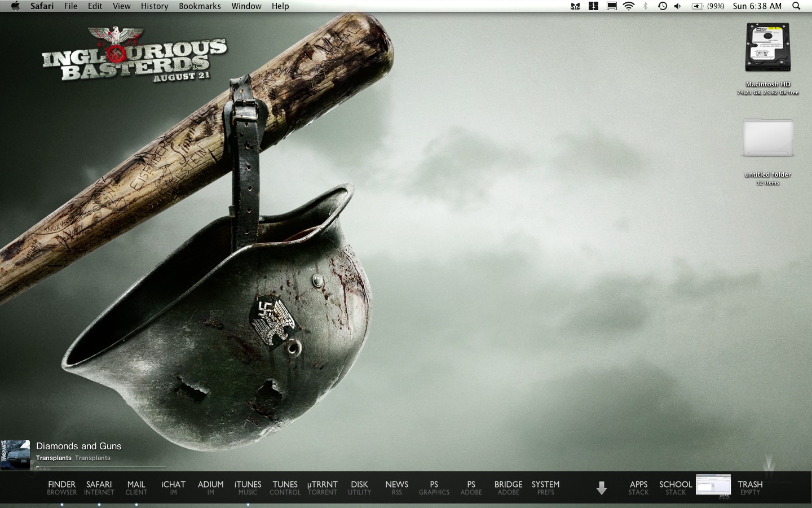Open Mail Client dock item

pyautogui.click(x=136, y=488)
